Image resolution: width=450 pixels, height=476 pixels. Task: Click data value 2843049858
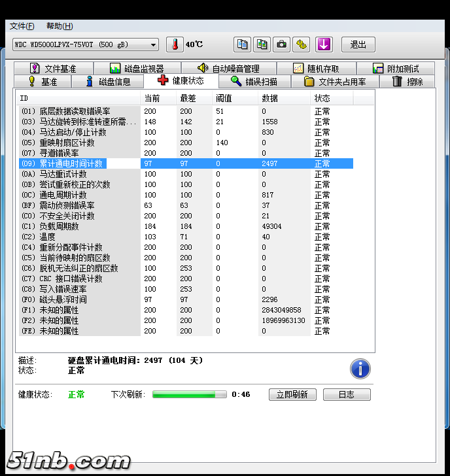point(281,310)
